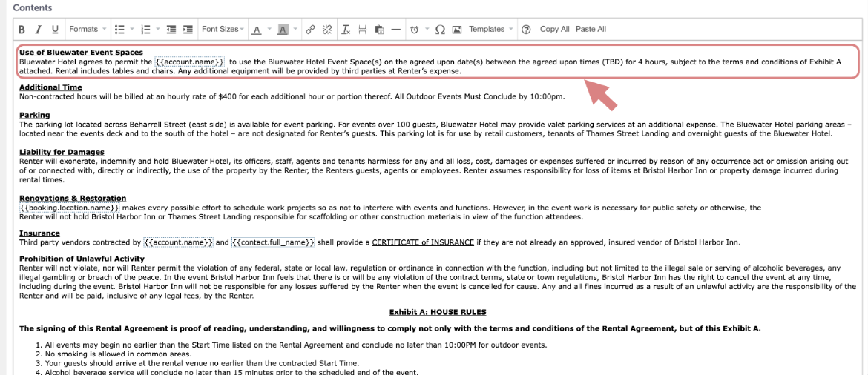This screenshot has height=375, width=868.
Task: Toggle bold formatting
Action: pyautogui.click(x=22, y=30)
